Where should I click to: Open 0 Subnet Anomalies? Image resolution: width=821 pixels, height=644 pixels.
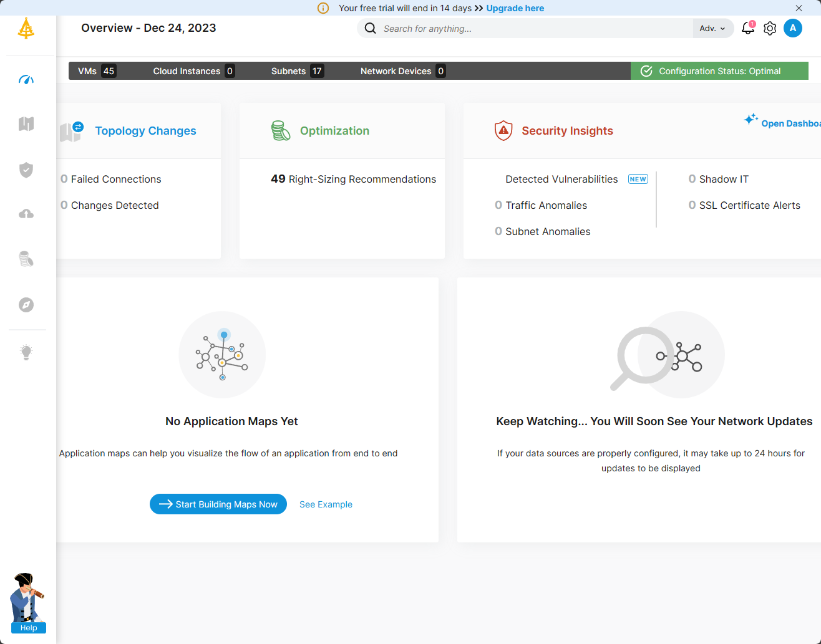point(543,231)
